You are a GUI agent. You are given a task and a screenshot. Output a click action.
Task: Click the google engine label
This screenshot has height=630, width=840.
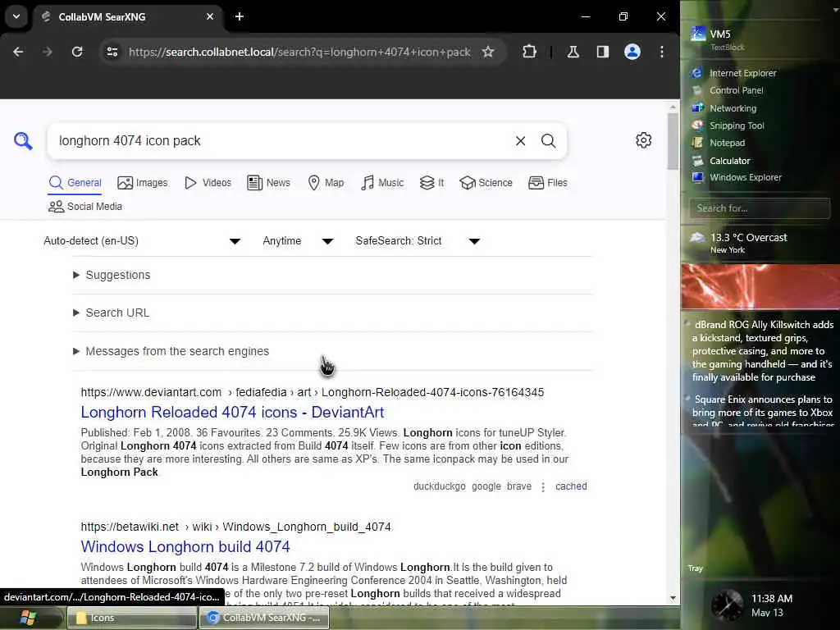[x=486, y=486]
